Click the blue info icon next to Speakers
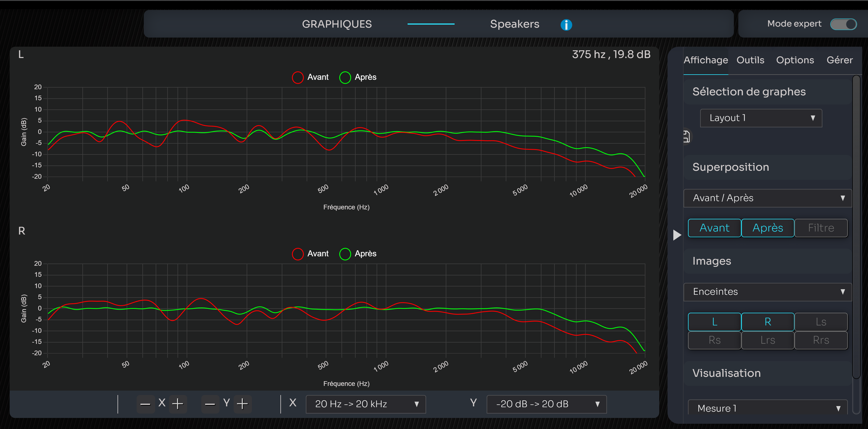 pos(566,25)
